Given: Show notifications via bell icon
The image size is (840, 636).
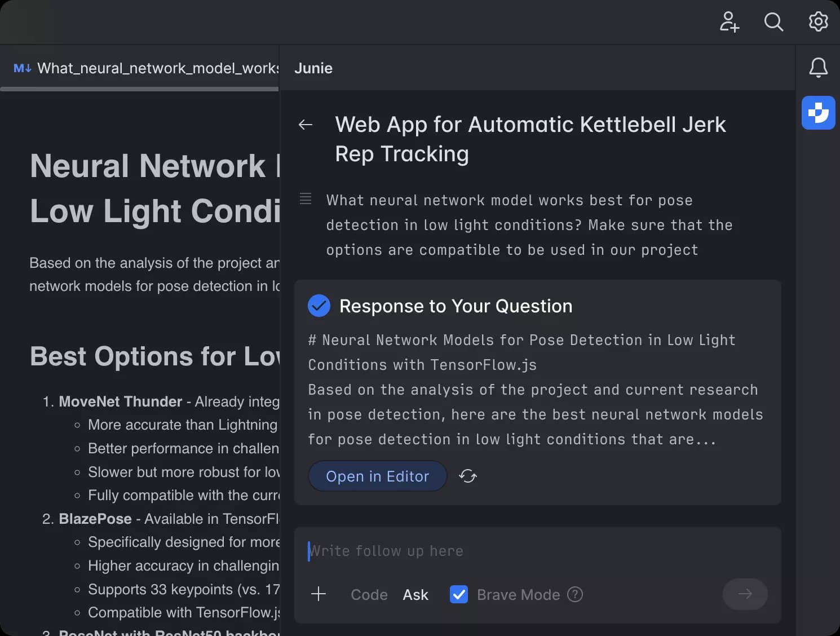Looking at the screenshot, I should pos(818,68).
